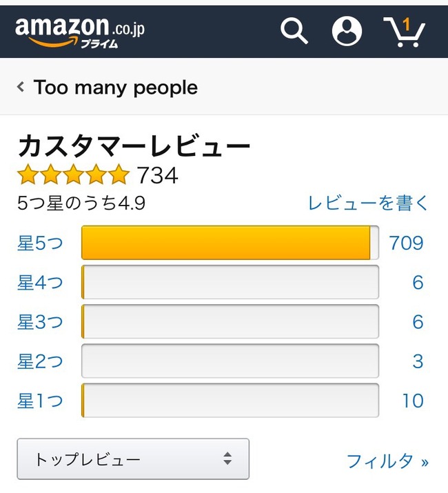Open the shopping cart icon
Screen dimensions: 448x493
coord(404,31)
